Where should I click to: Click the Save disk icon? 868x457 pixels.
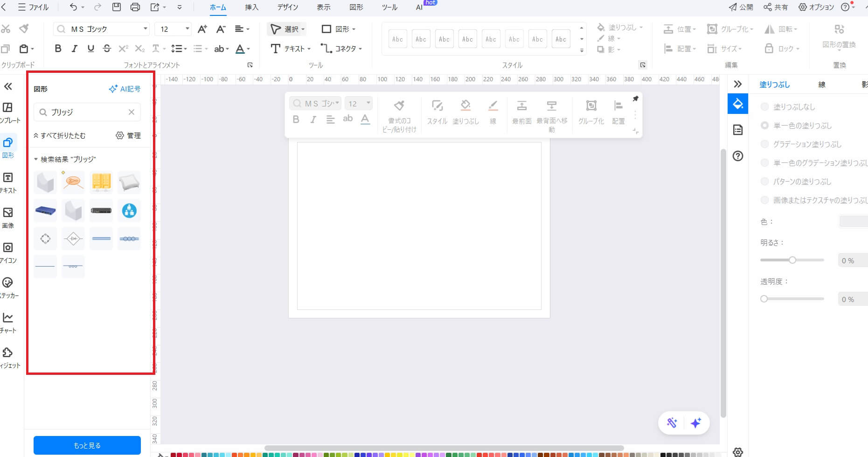click(x=117, y=7)
